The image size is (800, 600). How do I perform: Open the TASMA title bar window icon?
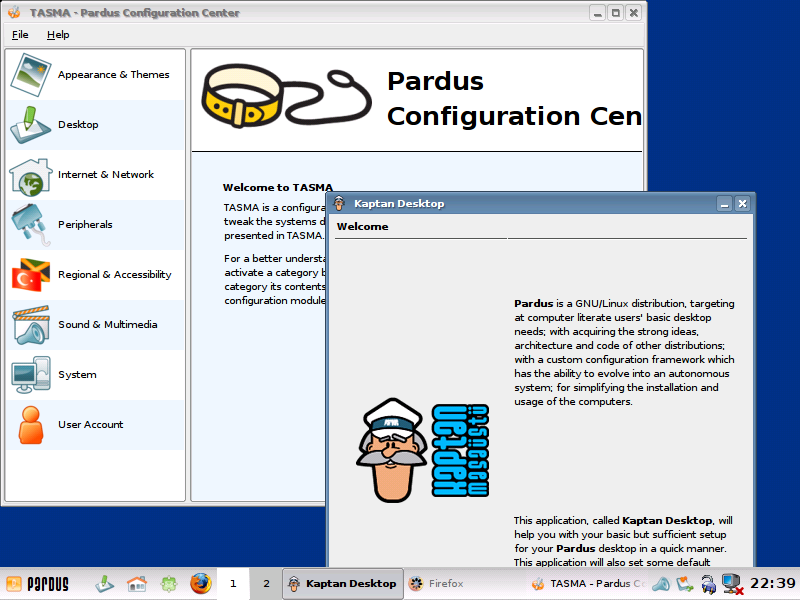pyautogui.click(x=14, y=12)
